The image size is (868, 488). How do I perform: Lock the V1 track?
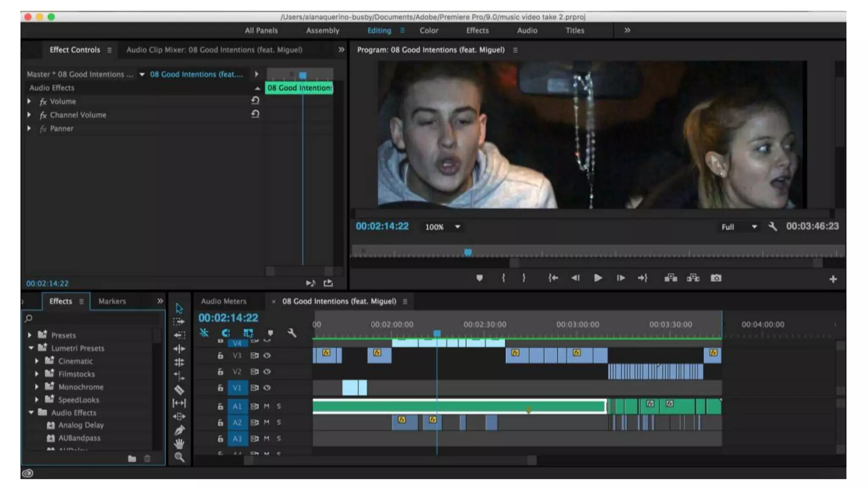(220, 388)
